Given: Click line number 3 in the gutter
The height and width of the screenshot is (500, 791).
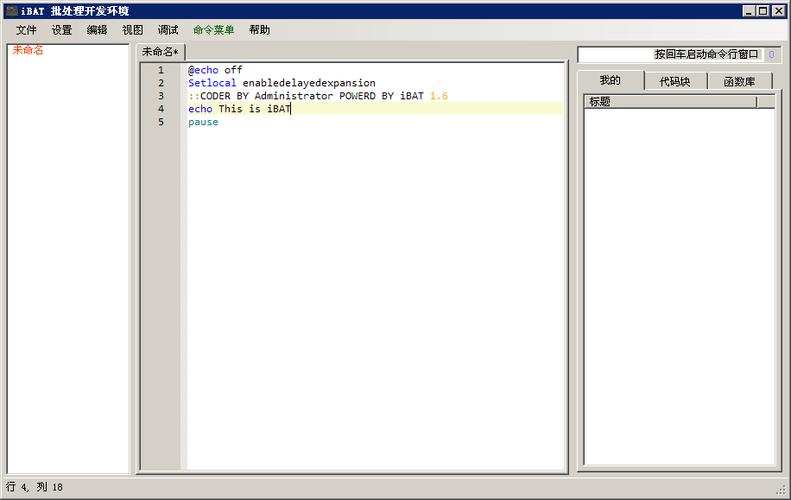Looking at the screenshot, I should point(161,96).
